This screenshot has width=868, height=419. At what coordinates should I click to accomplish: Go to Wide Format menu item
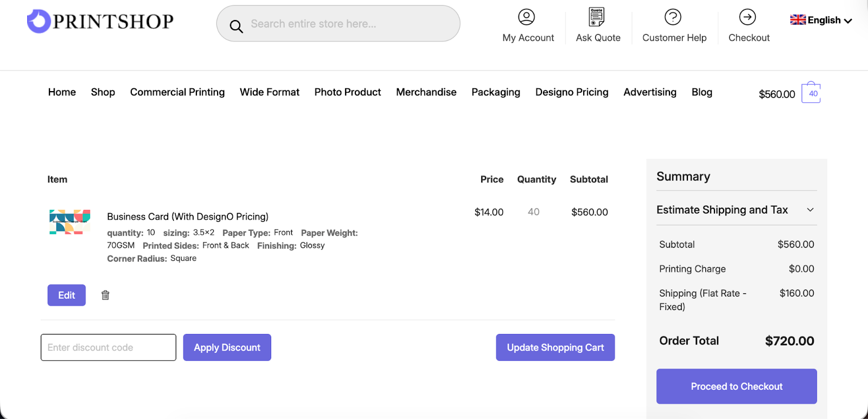pos(270,92)
